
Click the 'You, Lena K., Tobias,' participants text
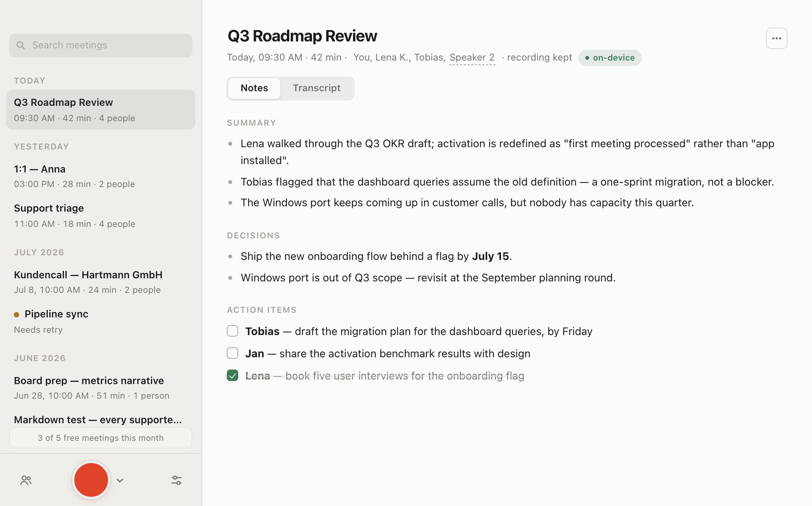(x=399, y=58)
